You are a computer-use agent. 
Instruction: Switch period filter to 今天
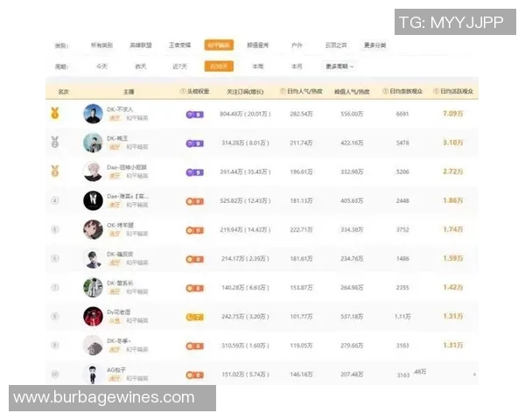click(x=102, y=66)
